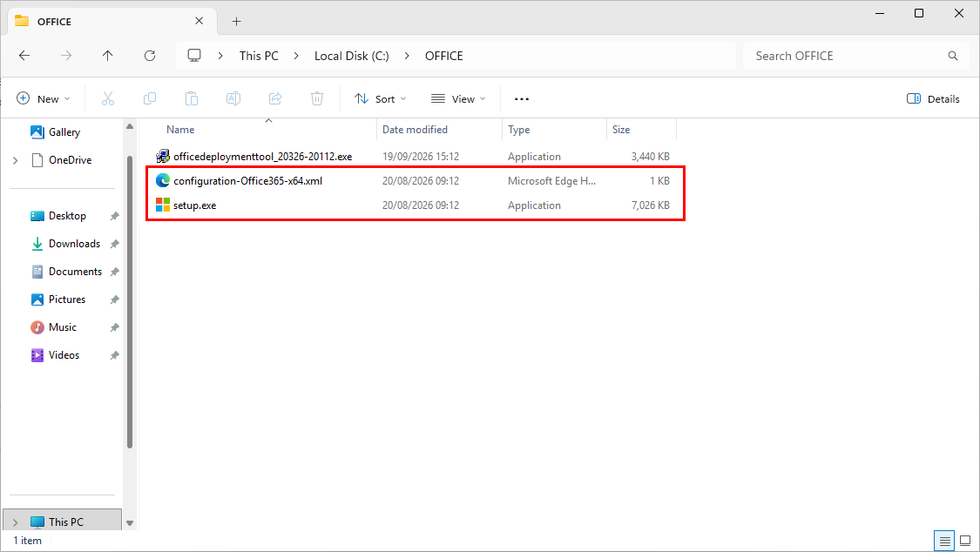
Task: Click the OFFICE breadcrumb
Action: (x=443, y=56)
